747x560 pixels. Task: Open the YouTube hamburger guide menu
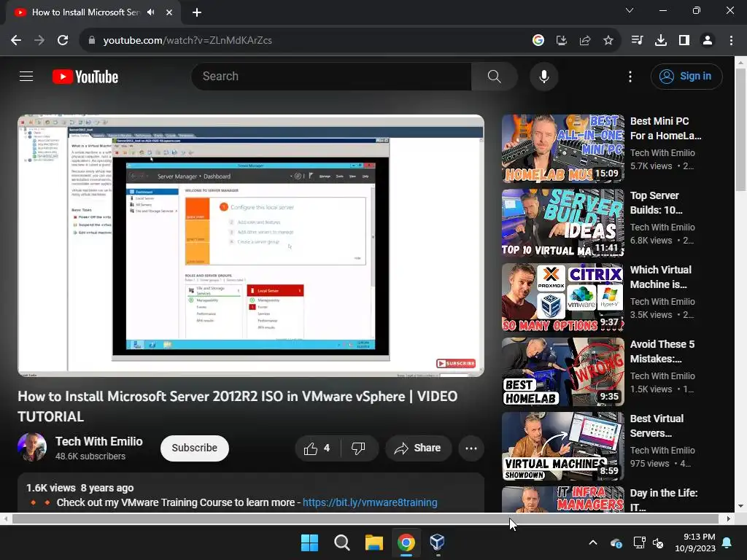[26, 76]
